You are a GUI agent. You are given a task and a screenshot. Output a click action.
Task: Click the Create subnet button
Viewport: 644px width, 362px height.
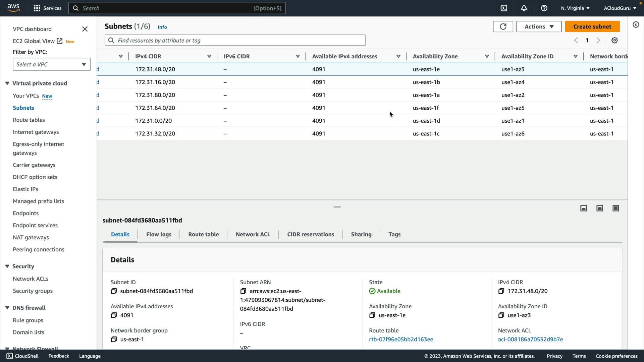[592, 26]
